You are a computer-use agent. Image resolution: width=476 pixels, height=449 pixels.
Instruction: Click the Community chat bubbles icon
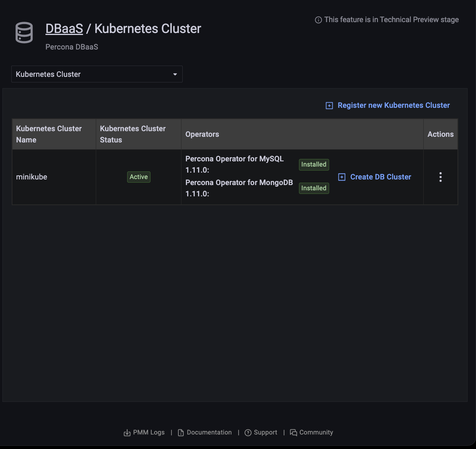[293, 433]
